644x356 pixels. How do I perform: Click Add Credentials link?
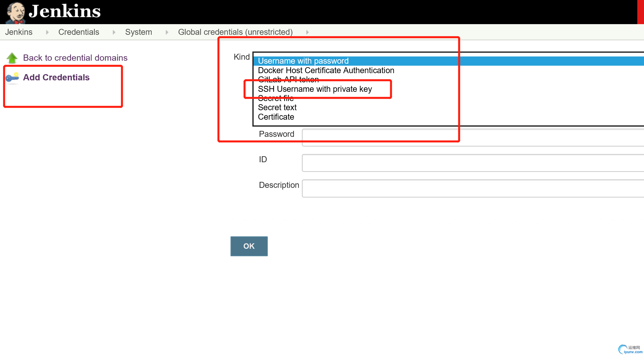(56, 77)
